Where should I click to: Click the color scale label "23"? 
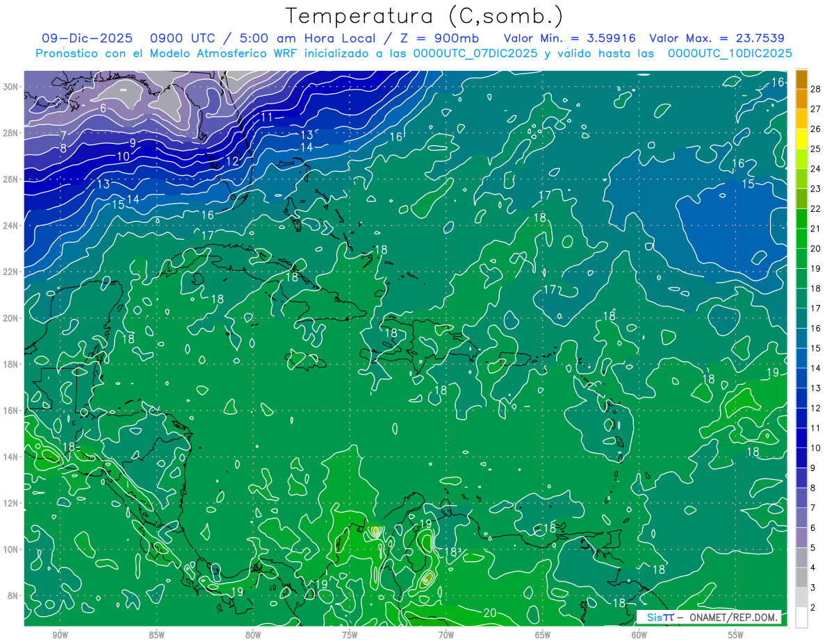815,189
